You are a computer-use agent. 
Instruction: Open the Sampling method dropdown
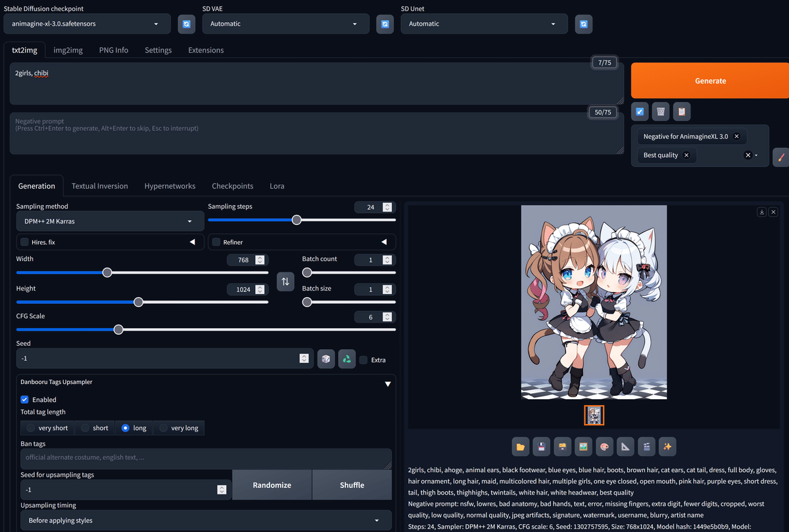(109, 221)
